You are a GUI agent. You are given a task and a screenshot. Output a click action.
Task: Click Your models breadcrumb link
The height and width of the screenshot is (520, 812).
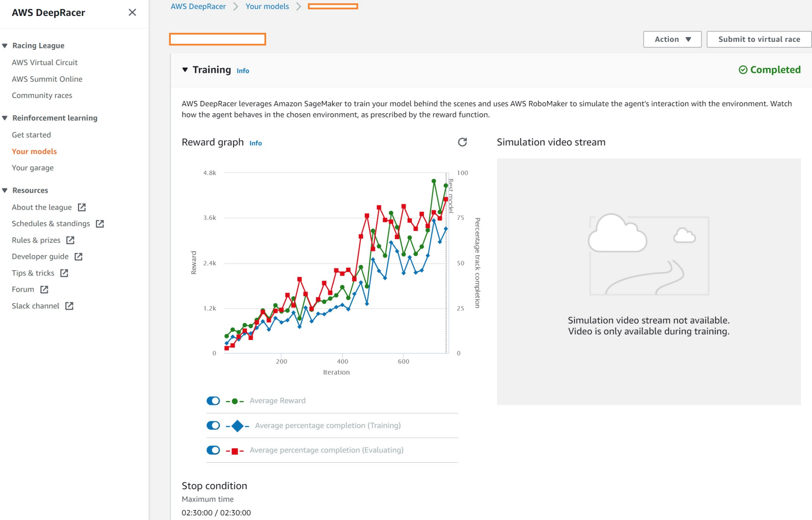(x=267, y=7)
